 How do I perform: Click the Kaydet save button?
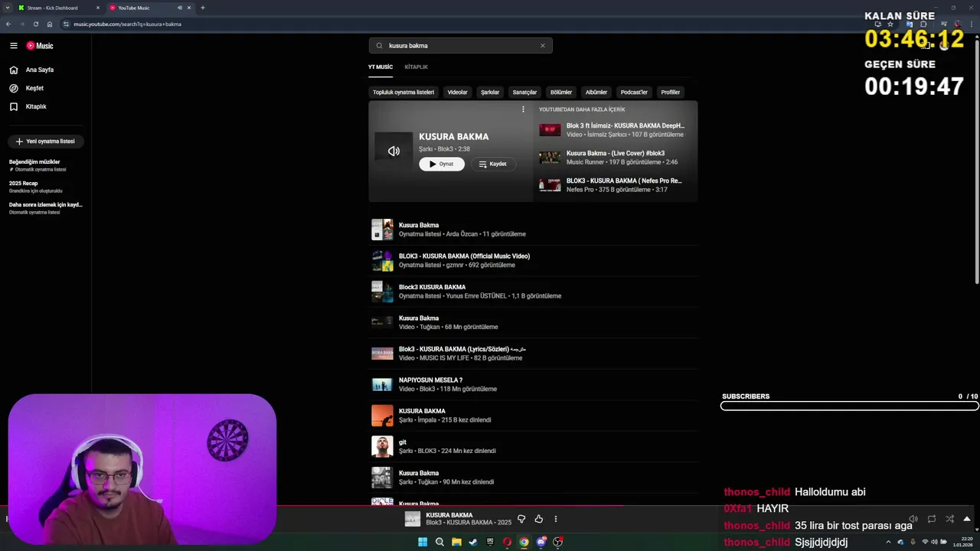point(492,164)
